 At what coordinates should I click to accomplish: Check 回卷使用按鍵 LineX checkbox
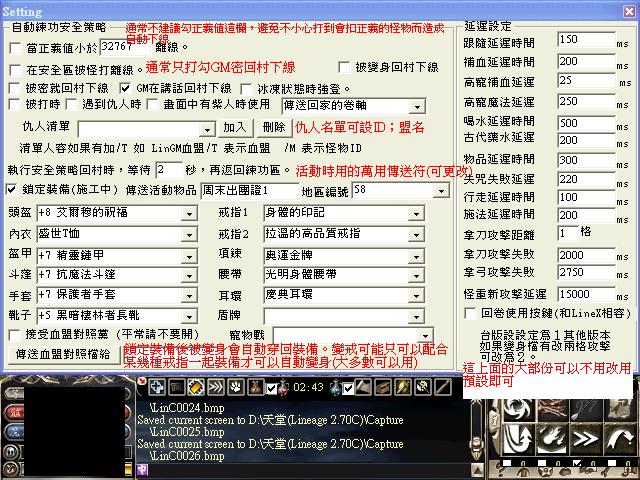coord(470,313)
